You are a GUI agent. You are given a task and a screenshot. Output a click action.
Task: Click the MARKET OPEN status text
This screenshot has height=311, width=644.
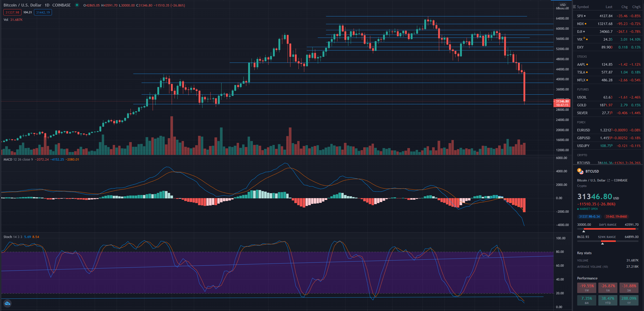[589, 209]
